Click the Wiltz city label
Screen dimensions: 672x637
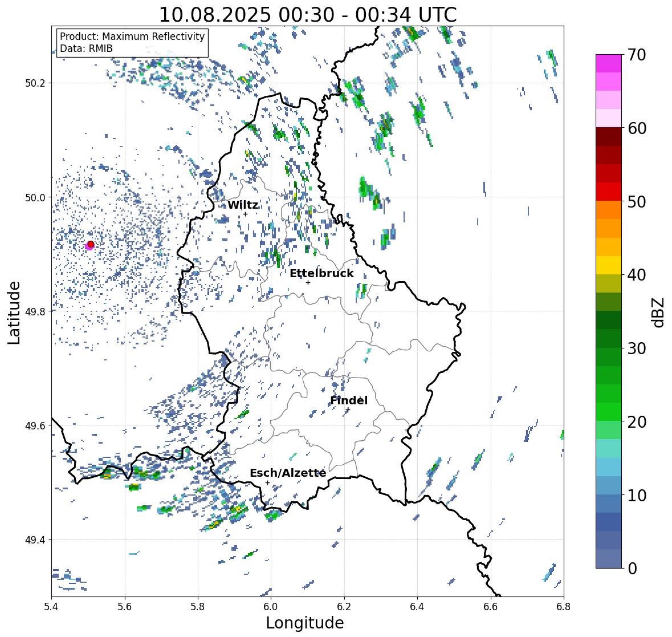click(243, 205)
